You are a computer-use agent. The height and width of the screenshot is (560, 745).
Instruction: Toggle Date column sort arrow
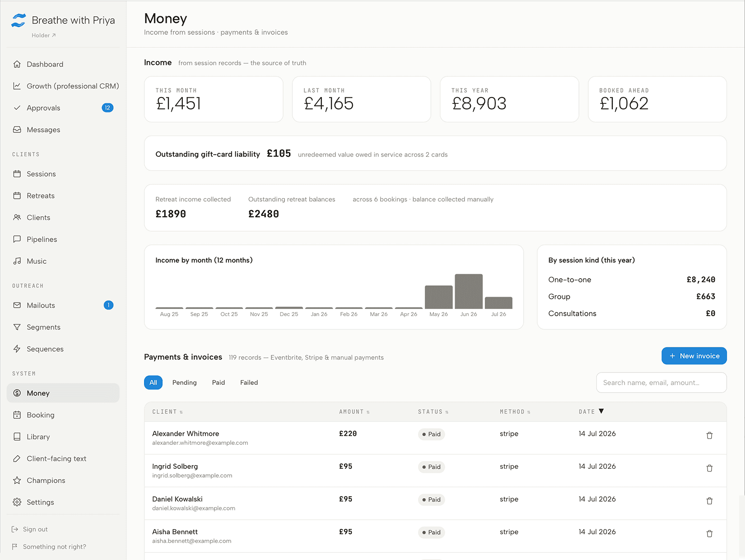[x=601, y=411]
